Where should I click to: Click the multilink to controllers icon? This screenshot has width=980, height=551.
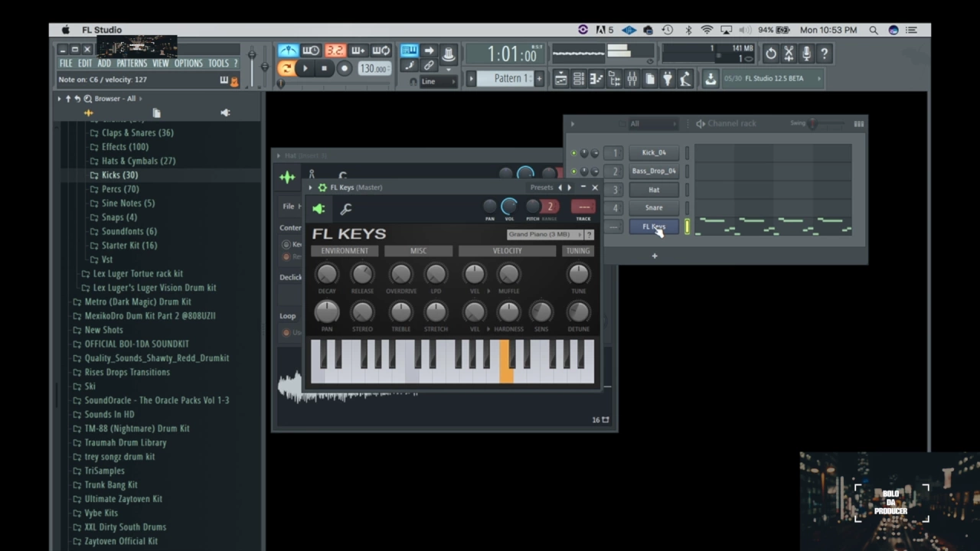(x=429, y=66)
